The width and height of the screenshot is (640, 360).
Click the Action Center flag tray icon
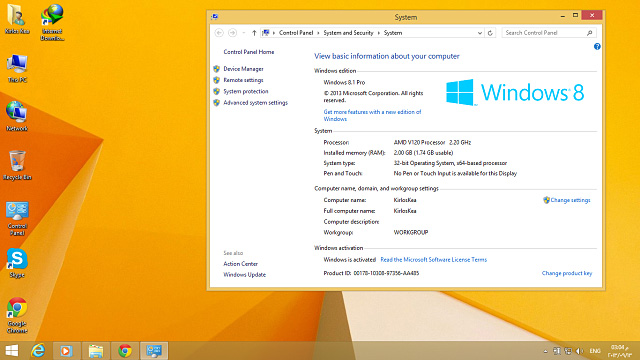tap(557, 351)
